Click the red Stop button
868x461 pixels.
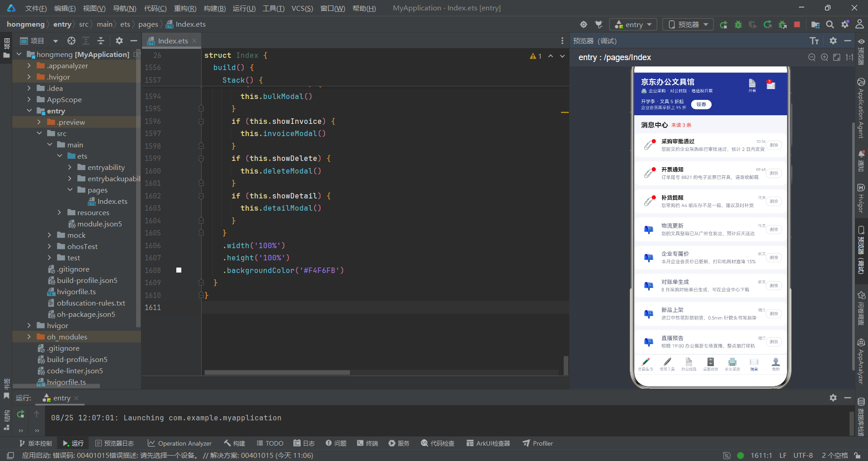(x=797, y=24)
